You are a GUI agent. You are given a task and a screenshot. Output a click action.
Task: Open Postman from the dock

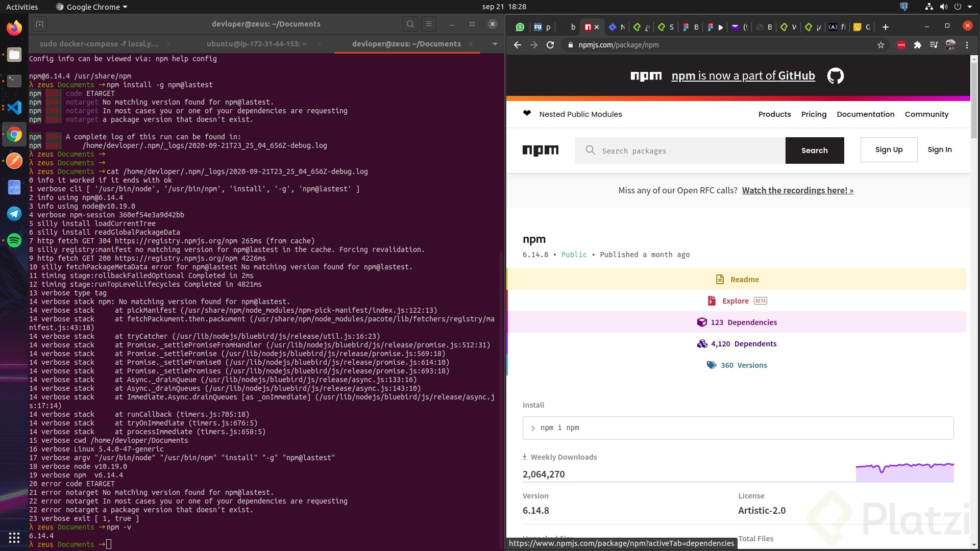tap(14, 161)
